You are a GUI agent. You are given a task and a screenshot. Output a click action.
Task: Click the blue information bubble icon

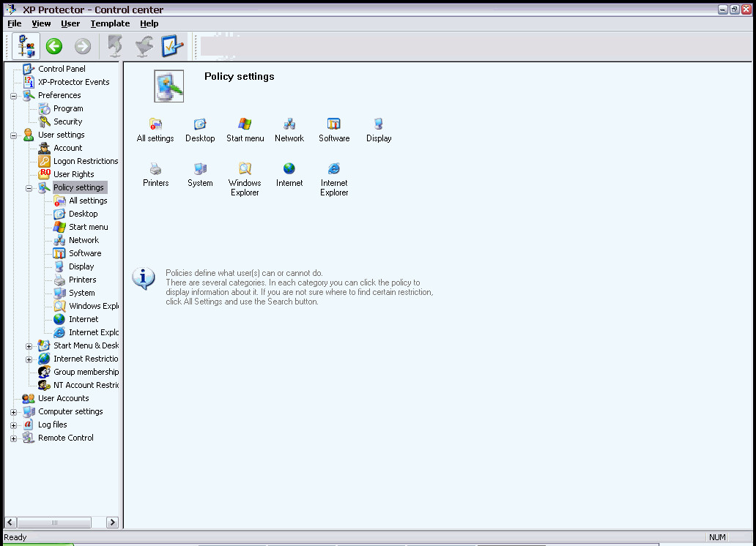(143, 278)
